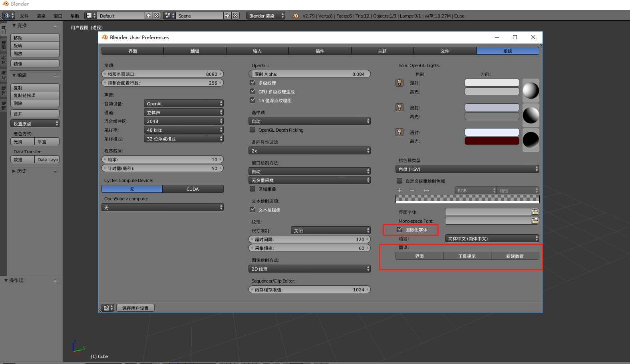Switch to the 主题 preferences tab
This screenshot has width=630, height=364.
tap(382, 51)
